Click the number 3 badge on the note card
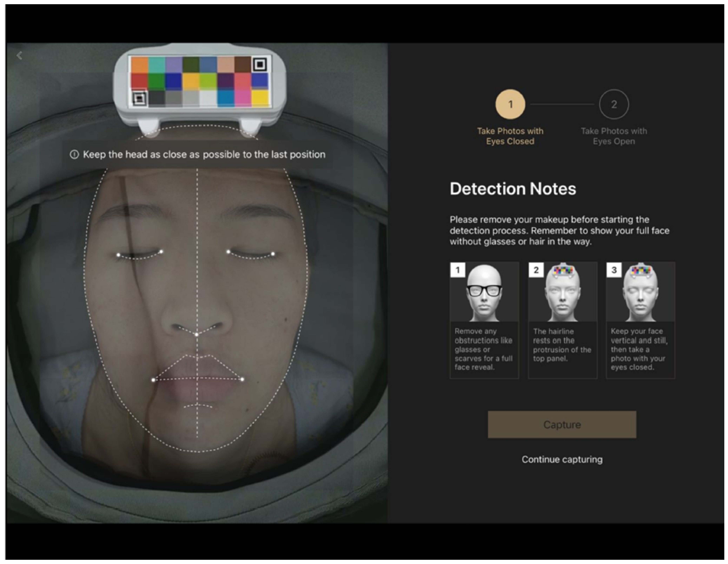Screen dimensions: 728x564 point(614,270)
